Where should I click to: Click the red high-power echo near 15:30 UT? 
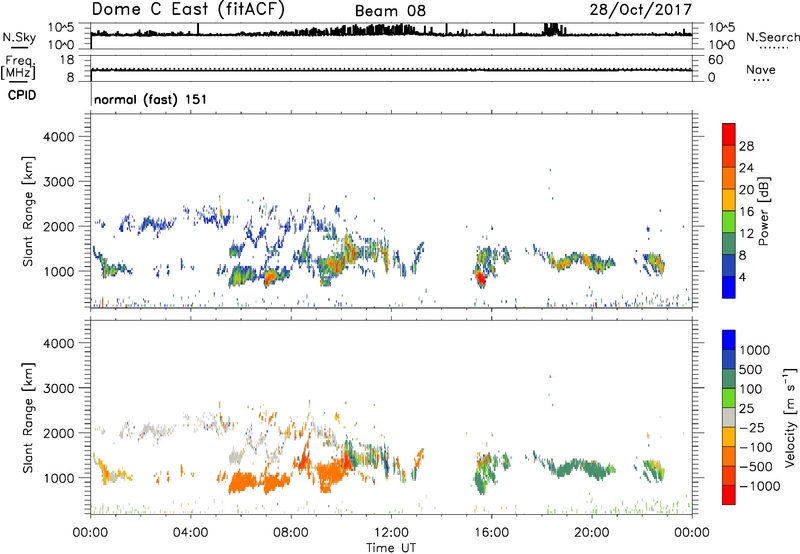coord(480,278)
